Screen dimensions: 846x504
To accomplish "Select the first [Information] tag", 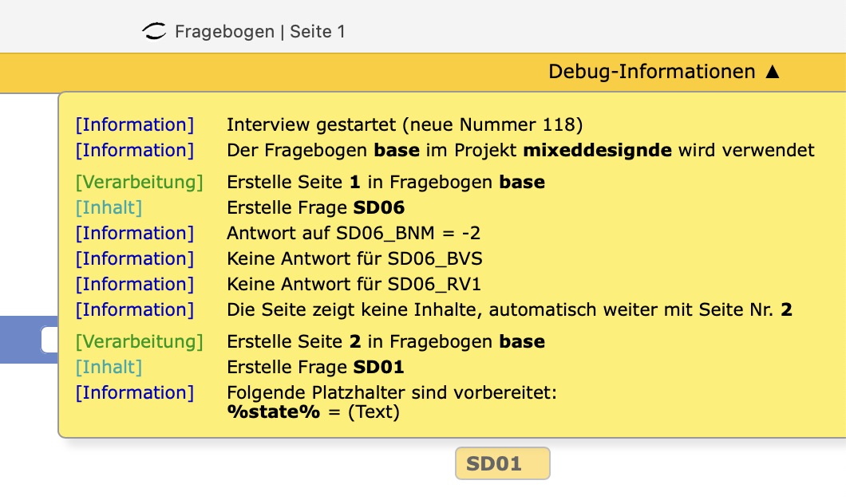I will pos(134,124).
